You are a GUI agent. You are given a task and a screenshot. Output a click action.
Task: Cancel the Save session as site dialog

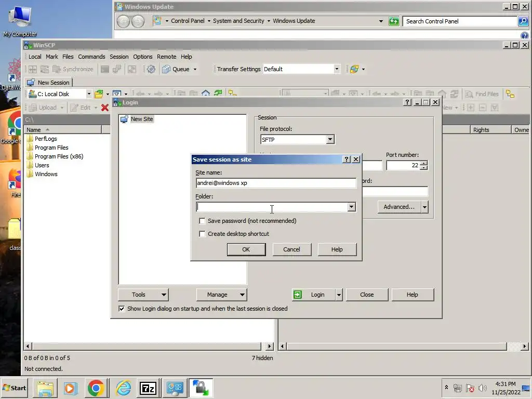click(x=291, y=249)
